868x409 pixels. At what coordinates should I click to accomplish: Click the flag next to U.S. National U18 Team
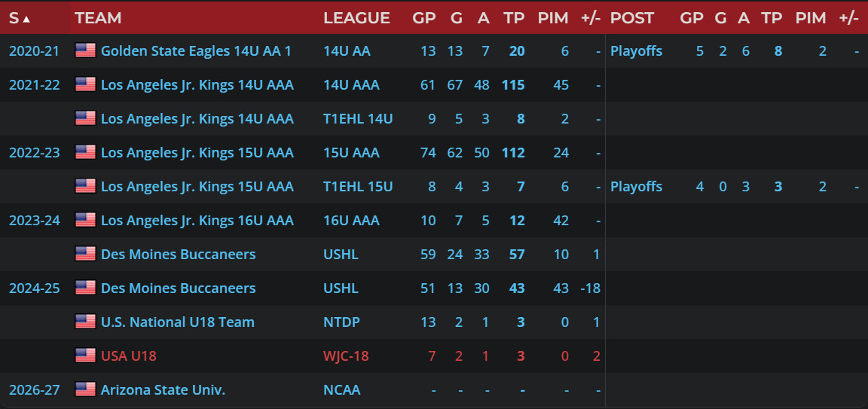tap(85, 322)
